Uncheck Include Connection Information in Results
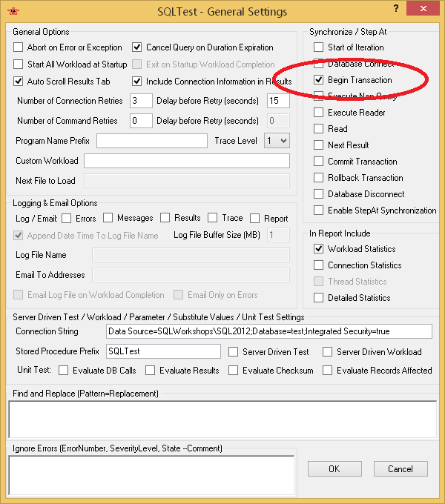Image resolution: width=445 pixels, height=504 pixels. click(137, 82)
